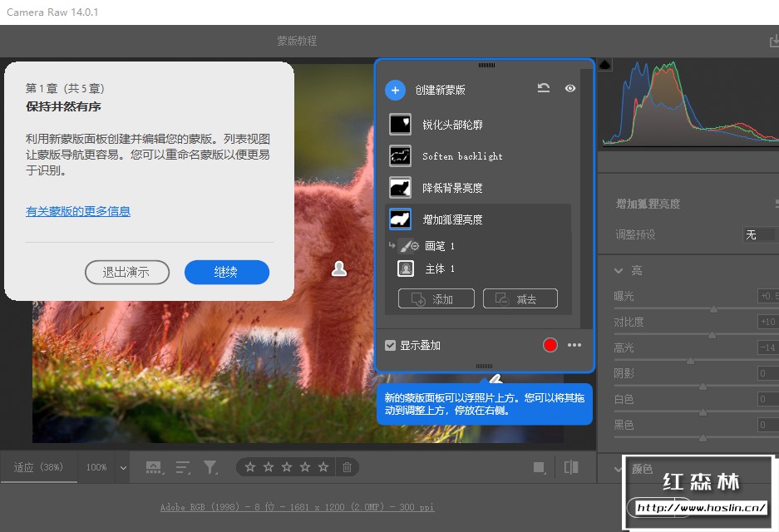
Task: Toggle mask visibility with the eye icon
Action: [x=569, y=88]
